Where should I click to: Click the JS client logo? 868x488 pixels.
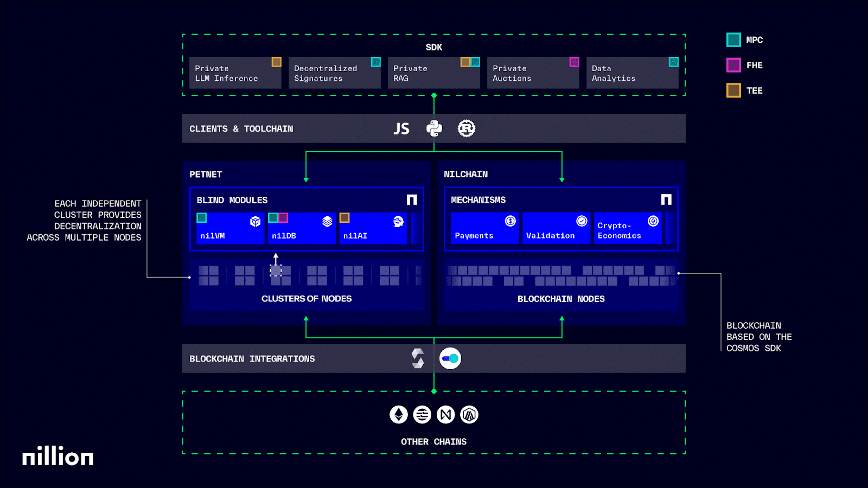[x=401, y=128]
